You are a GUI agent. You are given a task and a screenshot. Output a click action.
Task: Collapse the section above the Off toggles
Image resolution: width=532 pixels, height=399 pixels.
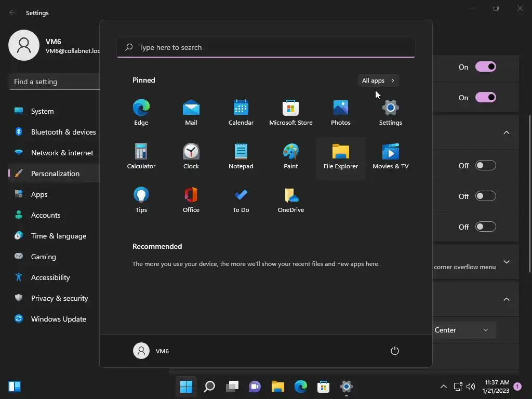coord(506,132)
